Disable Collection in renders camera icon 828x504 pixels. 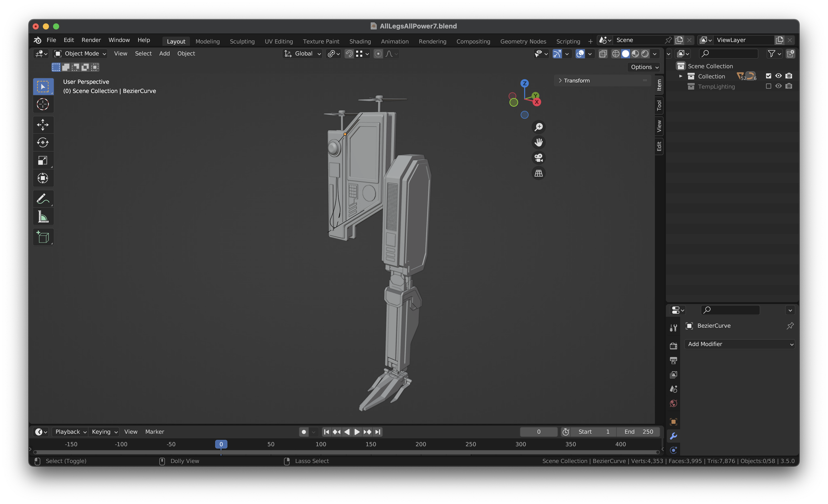click(789, 76)
